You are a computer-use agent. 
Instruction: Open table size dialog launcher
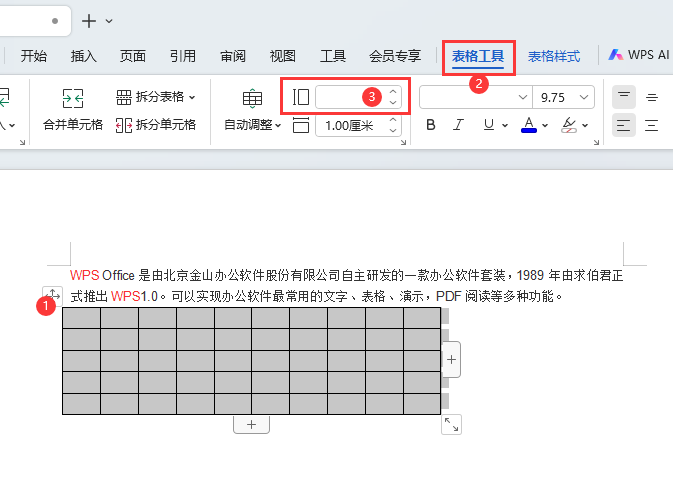(403, 142)
